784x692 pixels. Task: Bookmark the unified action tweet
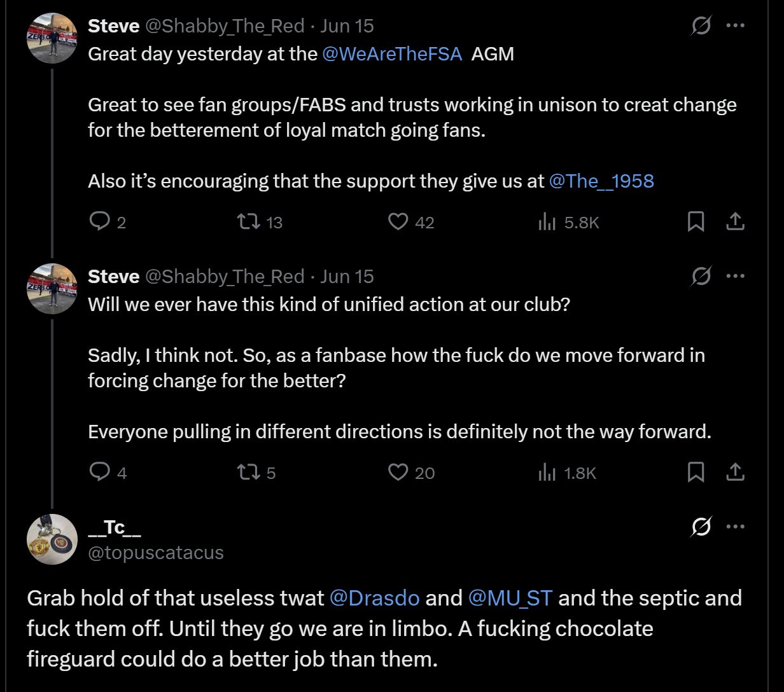[696, 472]
